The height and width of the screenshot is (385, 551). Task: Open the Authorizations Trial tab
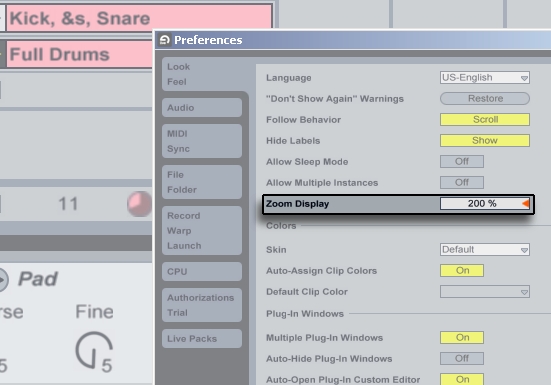click(x=202, y=305)
